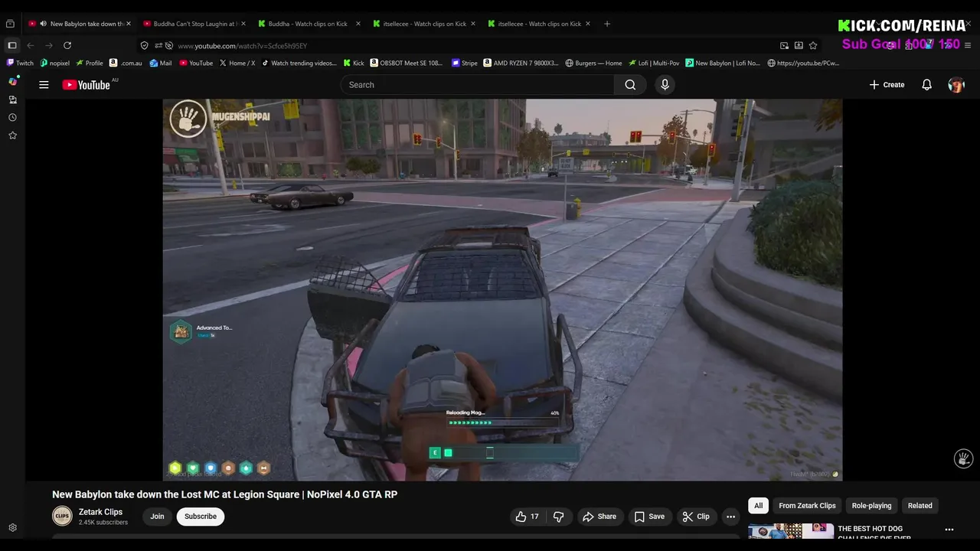The width and height of the screenshot is (980, 551).
Task: Open the YouTube guide hamburger menu
Action: [x=44, y=85]
